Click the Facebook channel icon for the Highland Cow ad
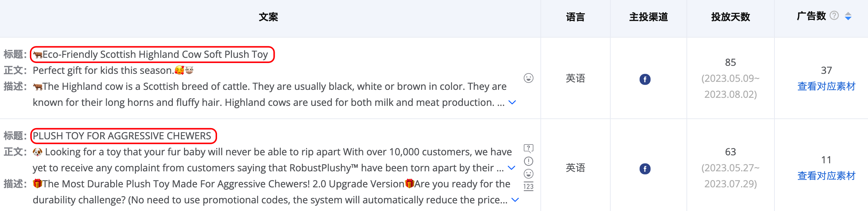Image resolution: width=868 pixels, height=211 pixels. click(x=645, y=79)
